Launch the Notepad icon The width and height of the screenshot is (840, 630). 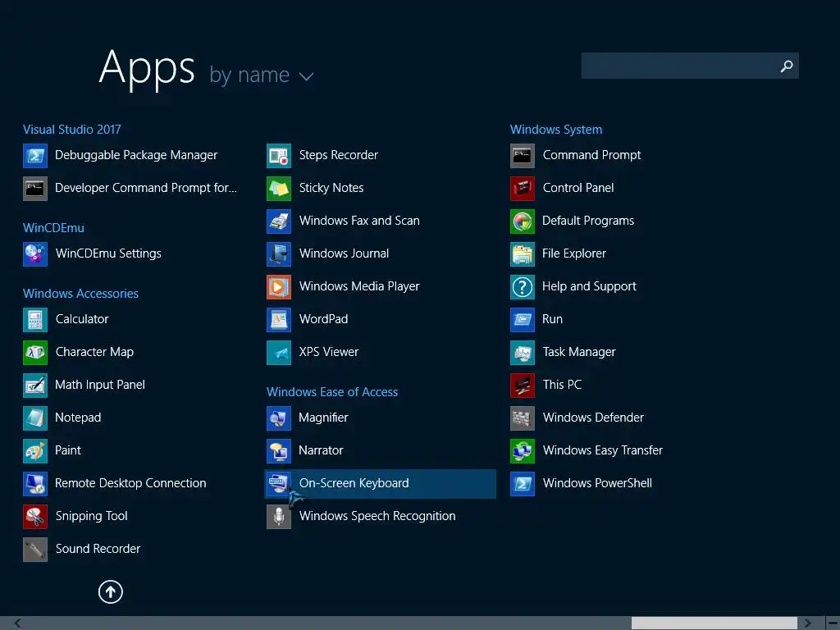point(35,418)
